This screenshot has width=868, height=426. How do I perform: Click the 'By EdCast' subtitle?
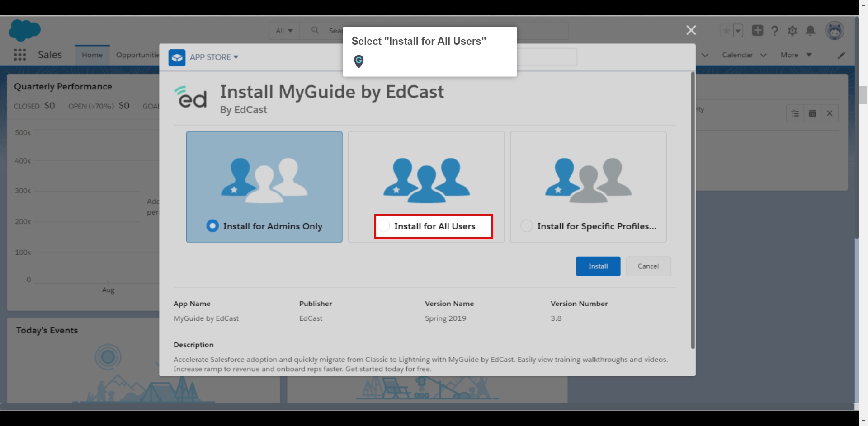coord(243,110)
